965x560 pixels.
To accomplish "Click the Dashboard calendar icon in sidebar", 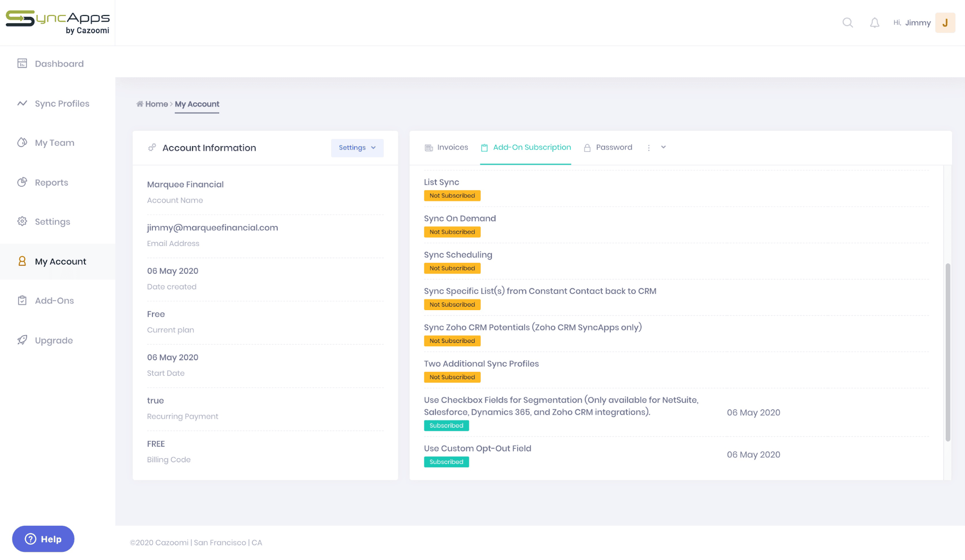I will [x=22, y=63].
